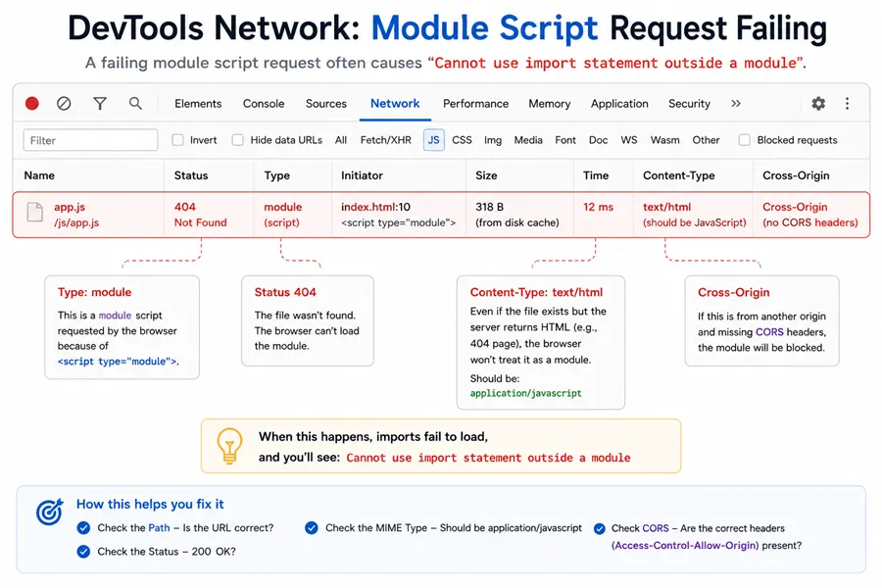
Task: Filter requests by Fetch/XHR
Action: click(386, 140)
